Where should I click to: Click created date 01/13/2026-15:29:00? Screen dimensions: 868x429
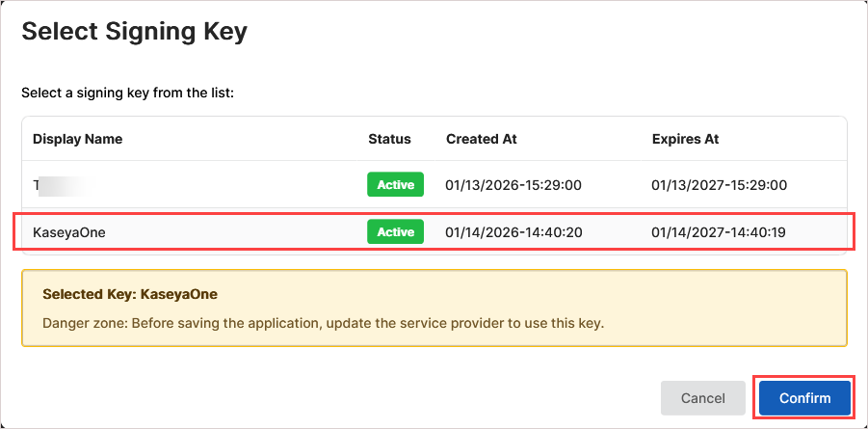[513, 185]
